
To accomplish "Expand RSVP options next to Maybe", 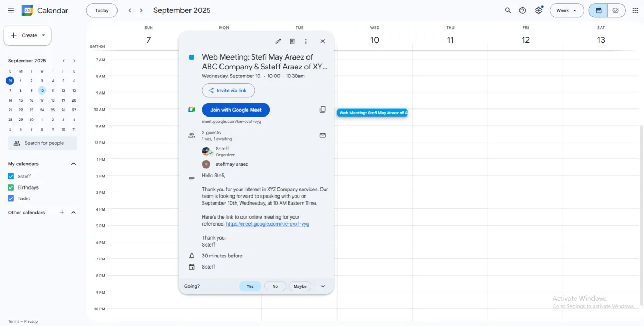I will (x=323, y=286).
